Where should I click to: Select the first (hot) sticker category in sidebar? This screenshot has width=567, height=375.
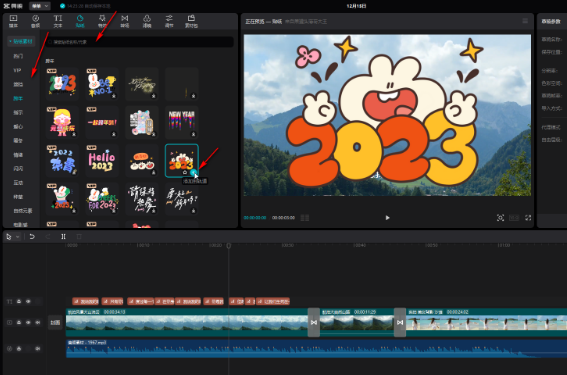[18, 56]
